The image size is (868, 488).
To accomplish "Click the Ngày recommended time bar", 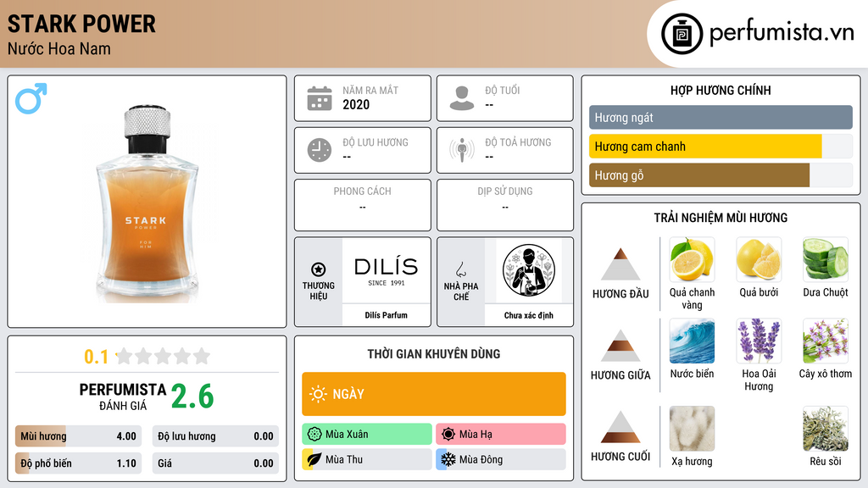I will tap(434, 394).
